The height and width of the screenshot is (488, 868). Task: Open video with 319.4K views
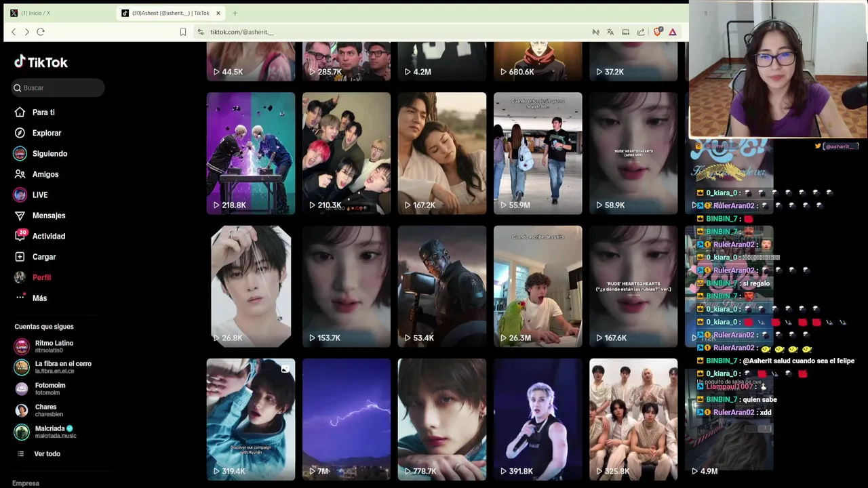coord(251,420)
